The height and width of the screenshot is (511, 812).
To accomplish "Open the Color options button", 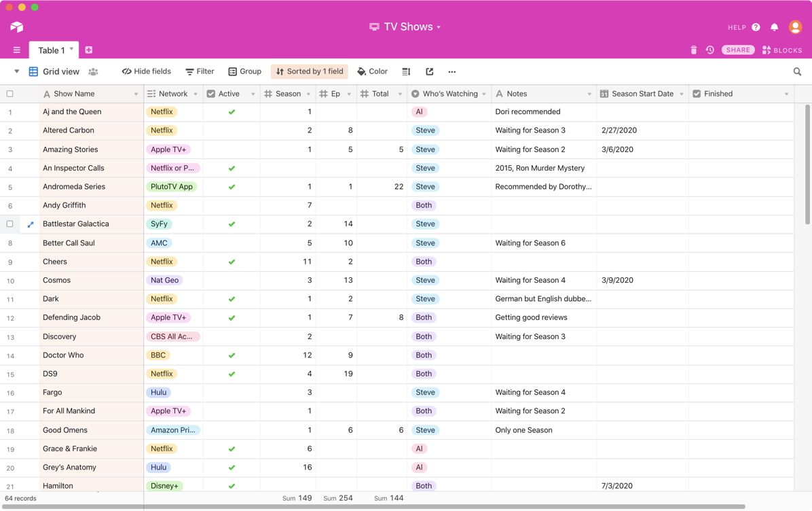I will click(x=372, y=71).
